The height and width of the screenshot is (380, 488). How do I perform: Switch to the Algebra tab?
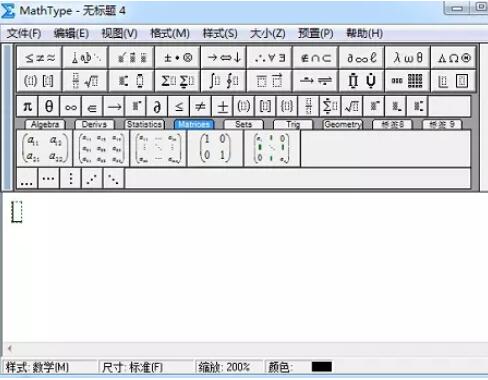click(x=45, y=124)
